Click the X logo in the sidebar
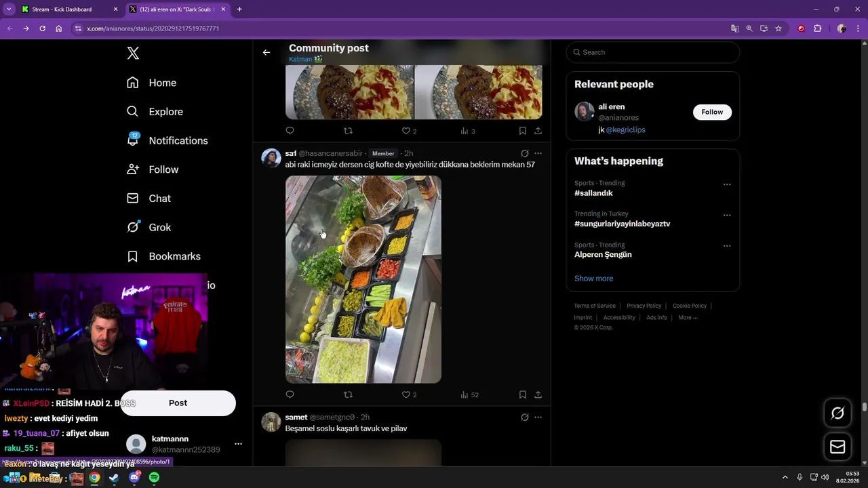The width and height of the screenshot is (868, 488). (133, 54)
